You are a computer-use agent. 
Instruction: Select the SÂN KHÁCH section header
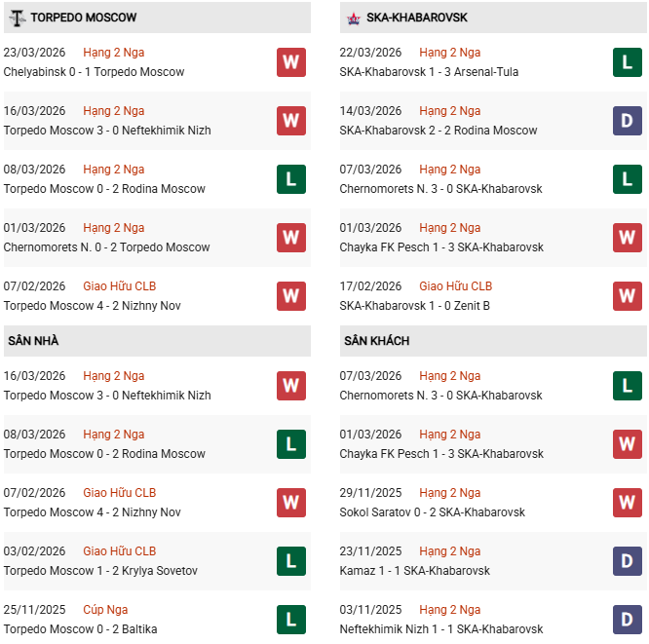point(376,341)
